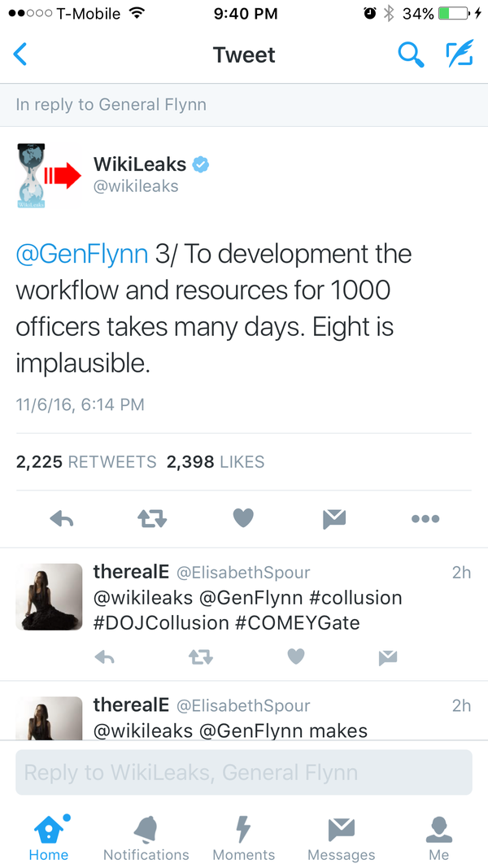Open the WikiLeaks profile picture
Image resolution: width=488 pixels, height=868 pixels.
pyautogui.click(x=49, y=175)
